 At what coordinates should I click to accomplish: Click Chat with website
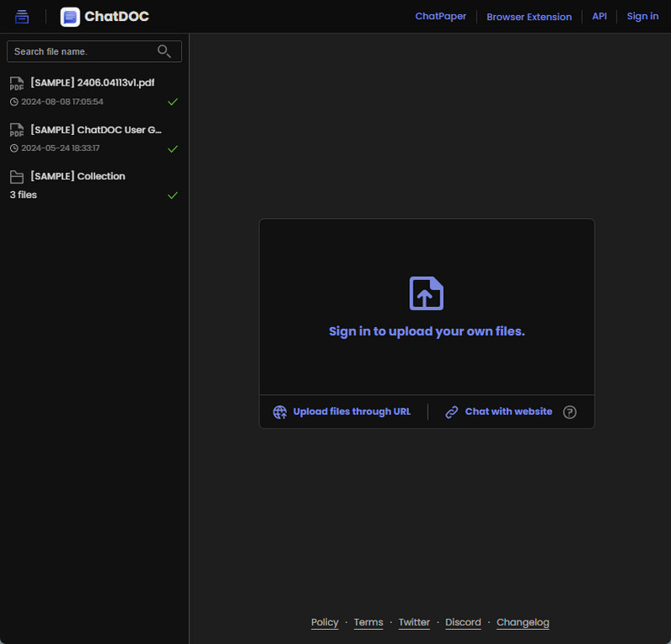pos(508,412)
